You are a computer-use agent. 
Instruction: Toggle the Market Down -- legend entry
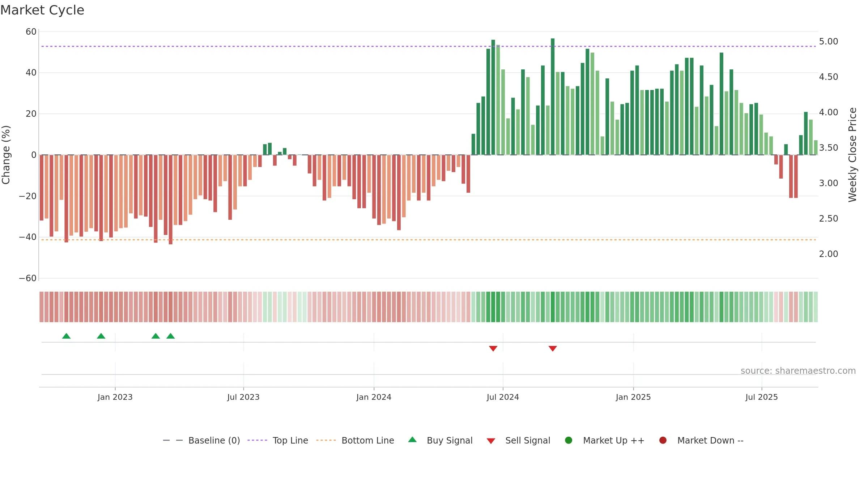coord(701,440)
